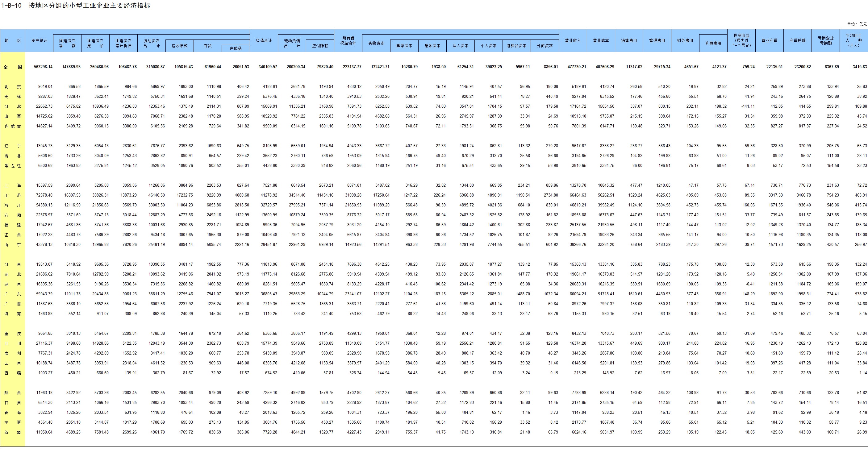Select the 外商资本 column header
The height and width of the screenshot is (457, 868).
545,46
